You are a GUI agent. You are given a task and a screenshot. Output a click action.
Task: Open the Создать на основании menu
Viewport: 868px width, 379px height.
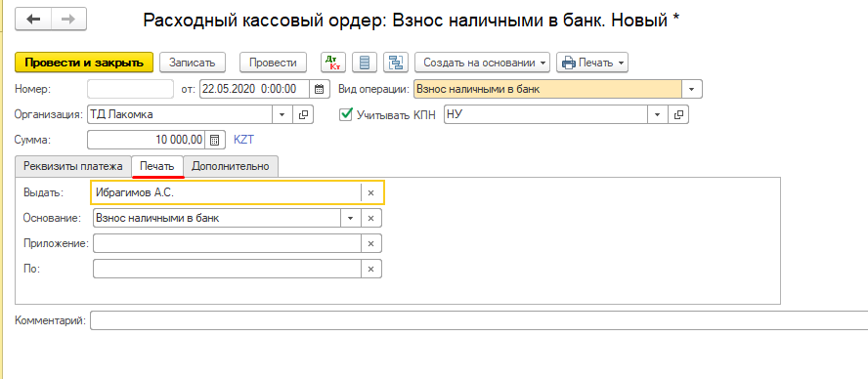coord(482,63)
